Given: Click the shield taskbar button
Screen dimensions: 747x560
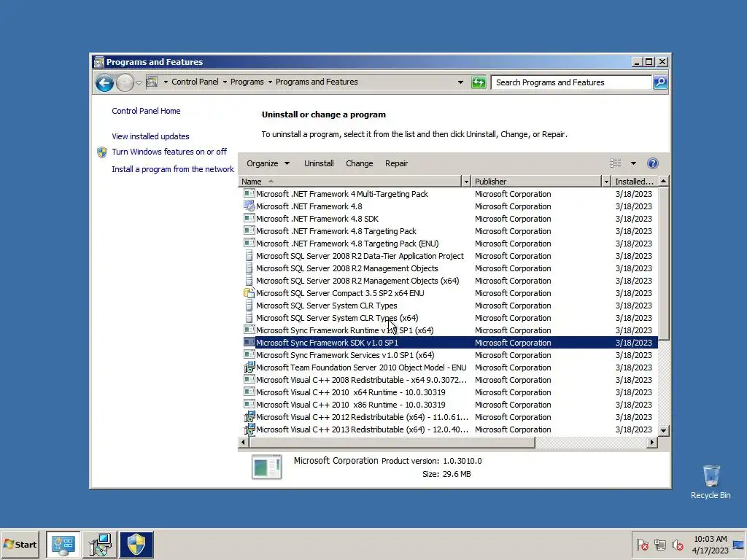Looking at the screenshot, I should point(136,545).
